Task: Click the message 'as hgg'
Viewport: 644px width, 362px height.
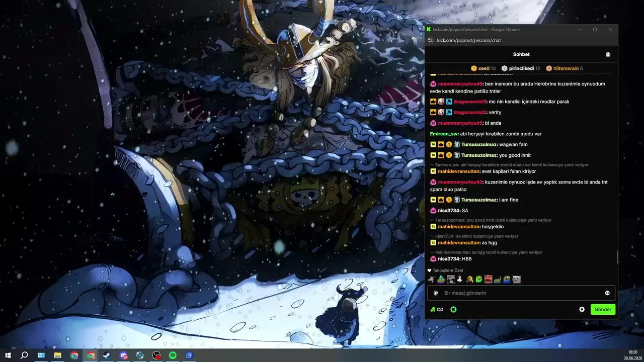Action: (490, 243)
